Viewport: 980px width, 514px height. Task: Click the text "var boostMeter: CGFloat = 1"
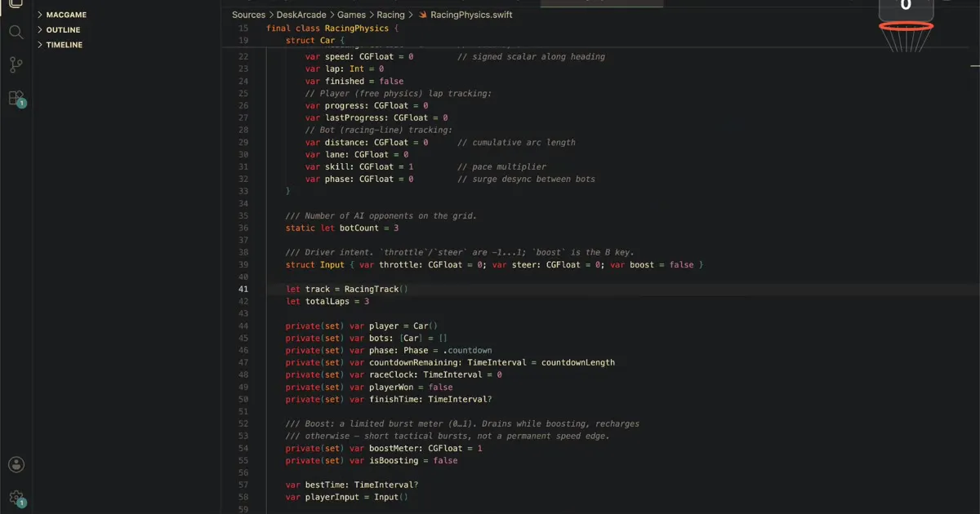point(416,448)
